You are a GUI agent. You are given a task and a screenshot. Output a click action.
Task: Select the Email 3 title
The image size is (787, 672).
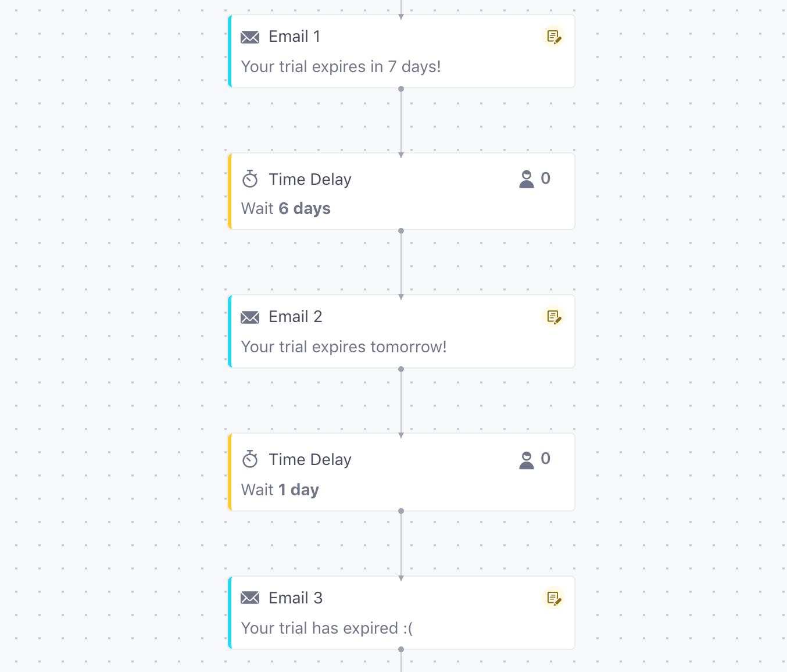click(295, 598)
